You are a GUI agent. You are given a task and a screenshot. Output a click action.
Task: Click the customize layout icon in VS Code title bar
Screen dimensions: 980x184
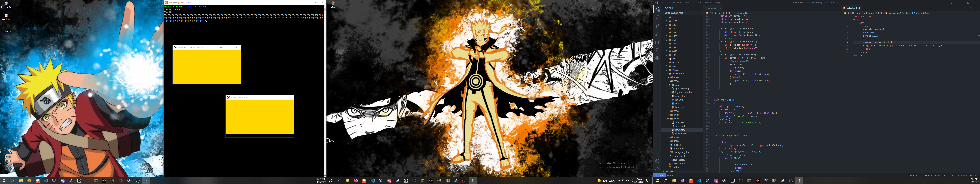coord(952,3)
